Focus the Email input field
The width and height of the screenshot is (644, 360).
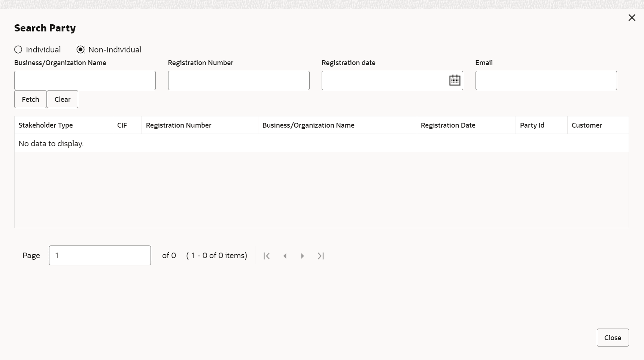546,80
